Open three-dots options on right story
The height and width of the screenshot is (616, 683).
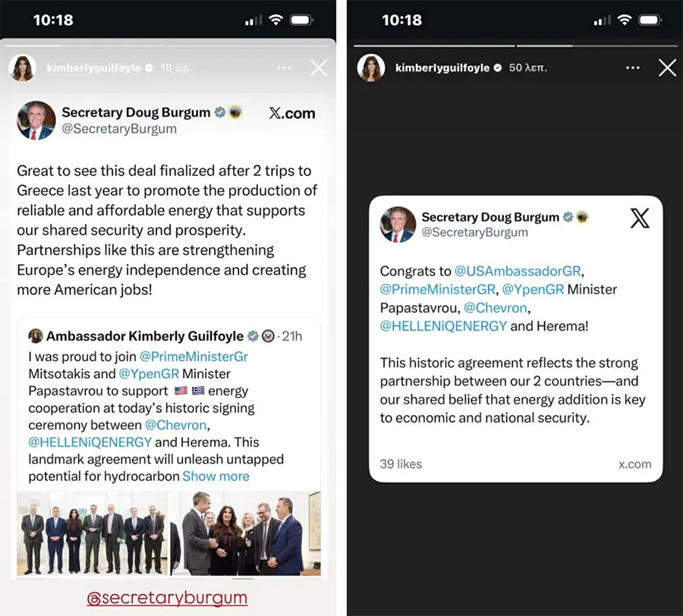point(632,68)
